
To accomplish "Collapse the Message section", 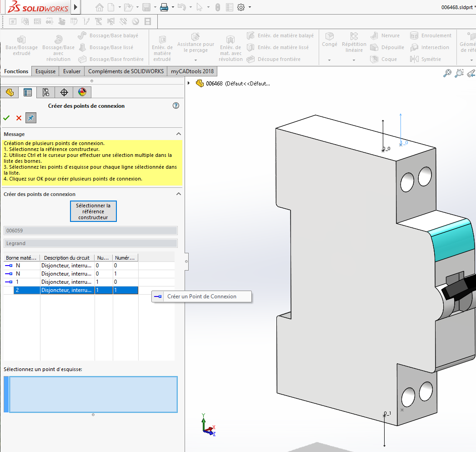I will [x=178, y=134].
